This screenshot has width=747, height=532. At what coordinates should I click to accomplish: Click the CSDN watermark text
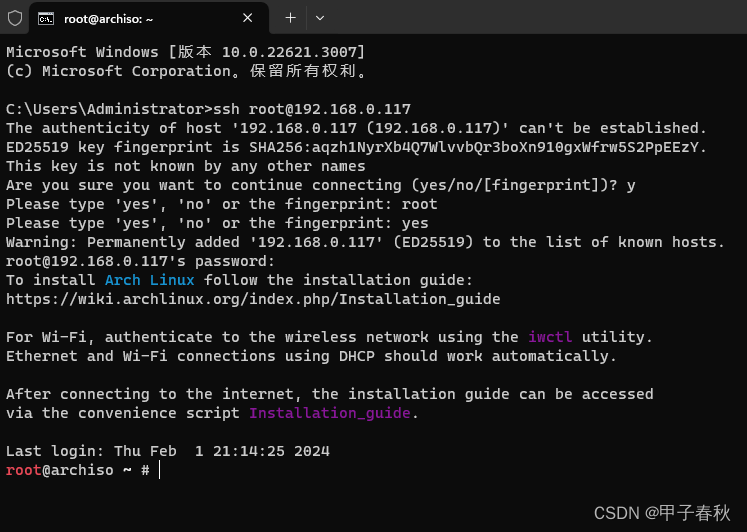[x=662, y=513]
